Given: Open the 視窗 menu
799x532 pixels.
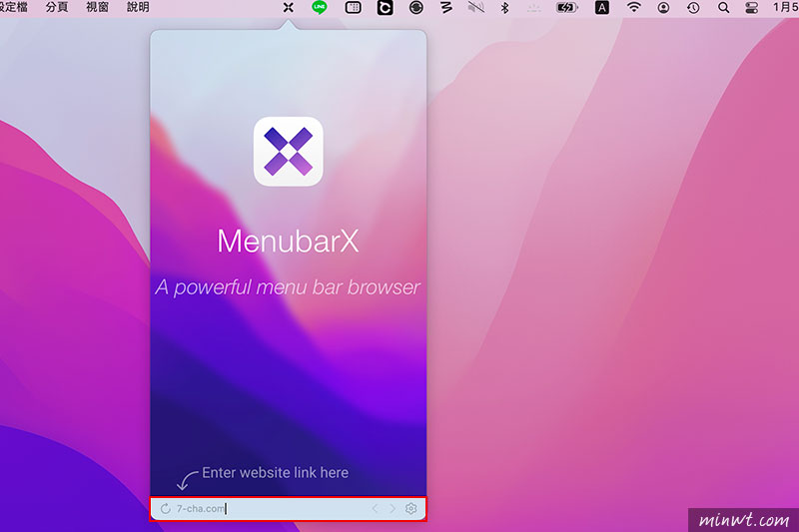Looking at the screenshot, I should tap(97, 7).
